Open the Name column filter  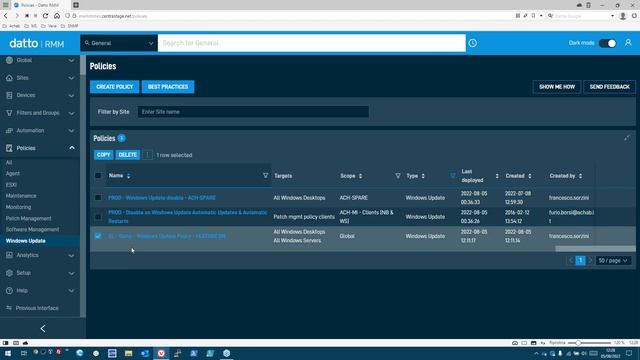[265, 176]
